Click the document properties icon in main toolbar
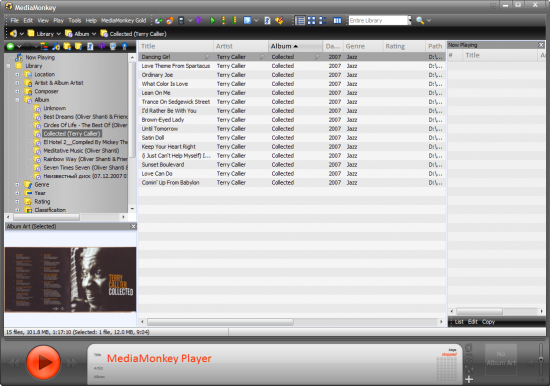 pos(267,21)
